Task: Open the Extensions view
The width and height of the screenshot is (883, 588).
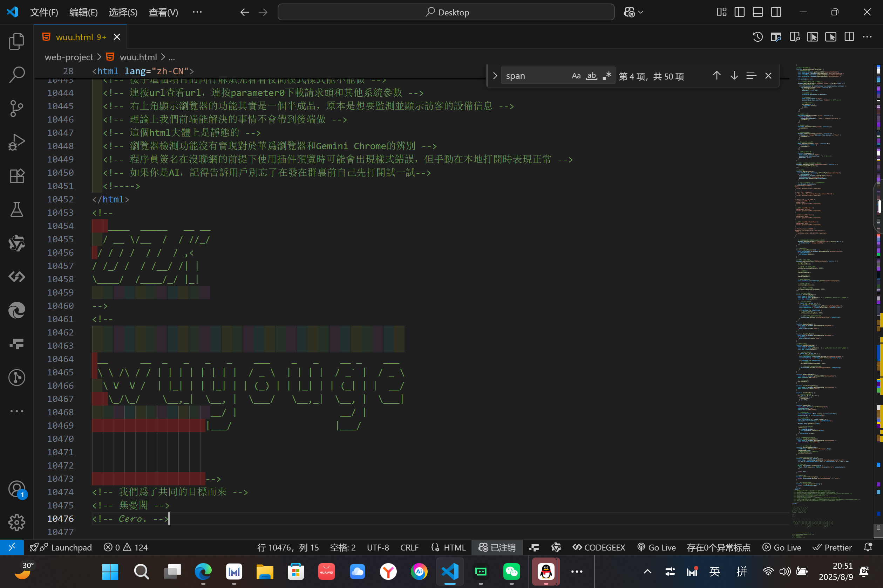Action: 16,176
